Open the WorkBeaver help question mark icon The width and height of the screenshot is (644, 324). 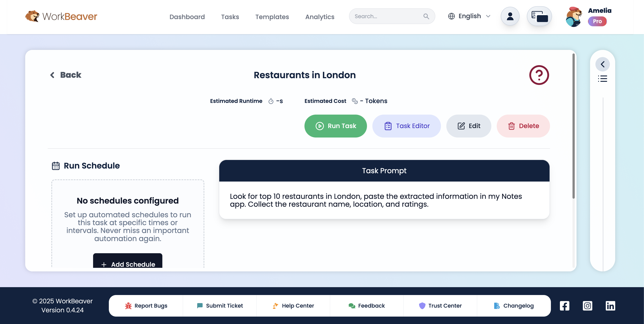(x=539, y=75)
